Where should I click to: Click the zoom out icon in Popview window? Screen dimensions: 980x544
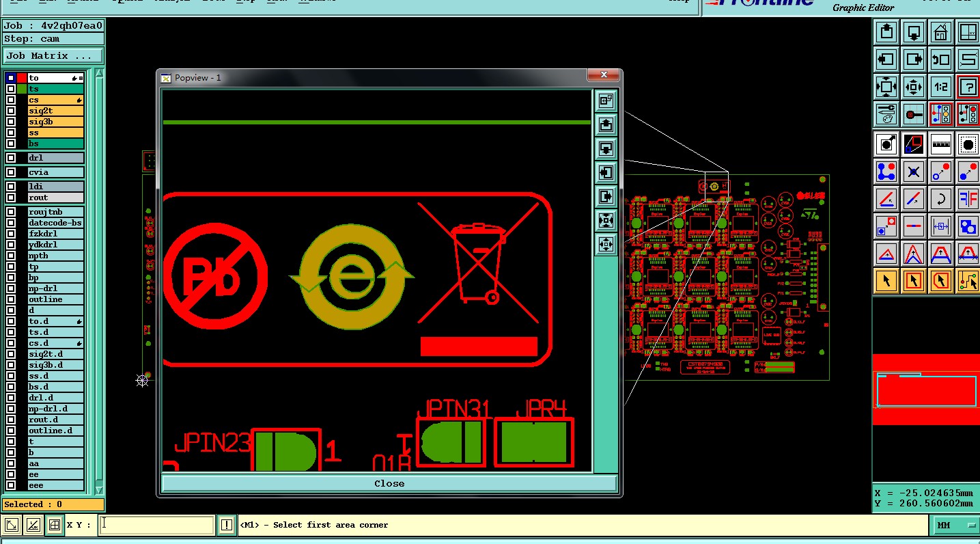pyautogui.click(x=606, y=244)
